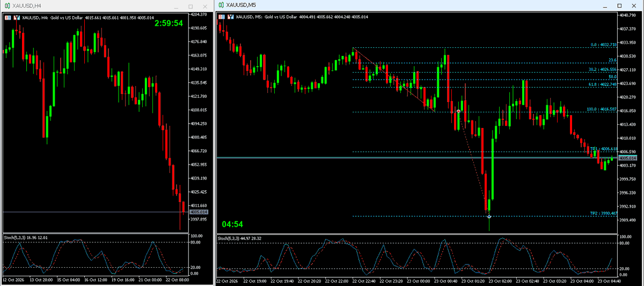Click the 3997.895 price label on H4 scale
This screenshot has width=644, height=286.
click(x=199, y=219)
